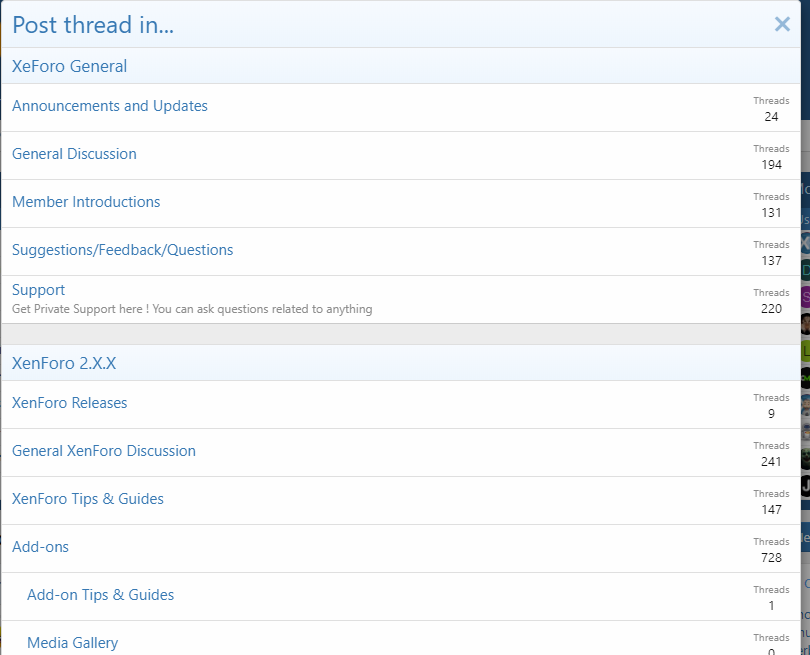Choose the Announcements and Updates forum
Image resolution: width=810 pixels, height=655 pixels.
(x=110, y=106)
